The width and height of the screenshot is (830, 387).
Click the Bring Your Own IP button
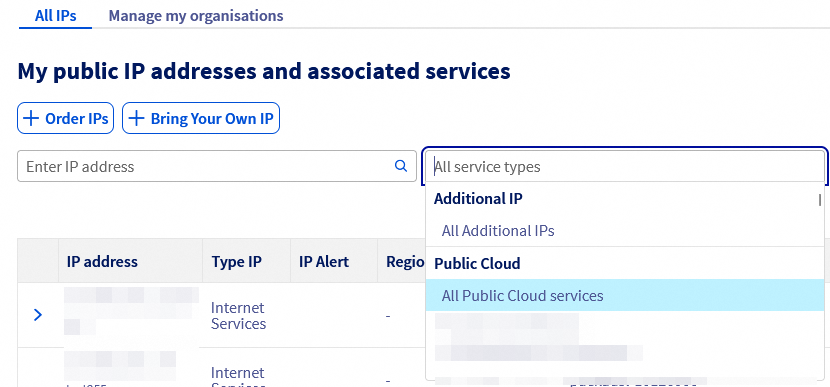201,118
